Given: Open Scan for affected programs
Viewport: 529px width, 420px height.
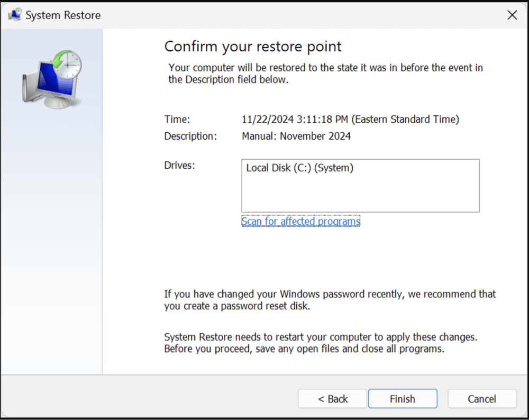Looking at the screenshot, I should (300, 221).
